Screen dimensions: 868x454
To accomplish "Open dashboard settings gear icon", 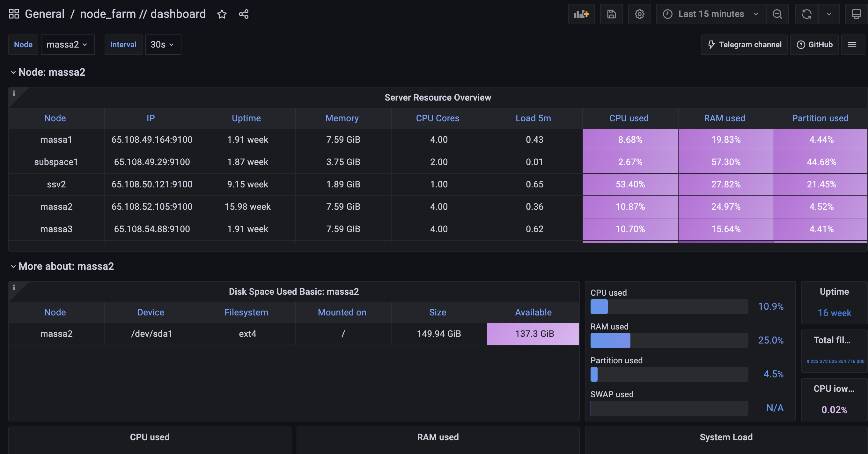I will point(639,14).
